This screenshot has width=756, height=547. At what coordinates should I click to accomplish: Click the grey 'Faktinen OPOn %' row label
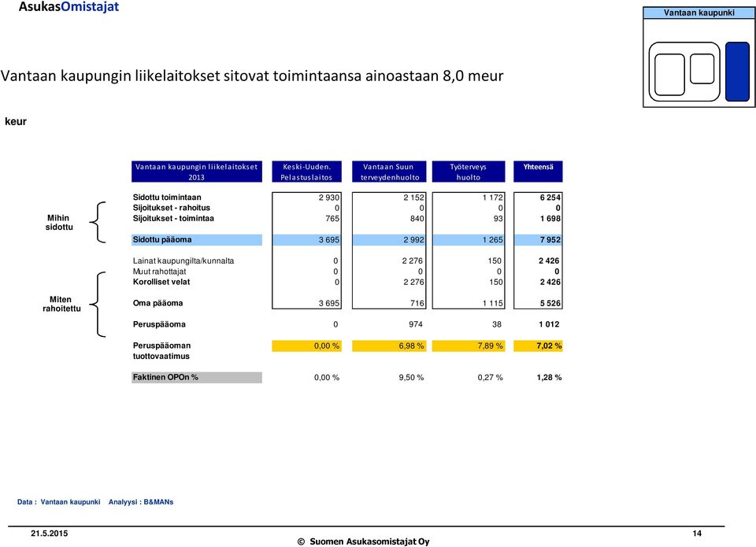(197, 377)
